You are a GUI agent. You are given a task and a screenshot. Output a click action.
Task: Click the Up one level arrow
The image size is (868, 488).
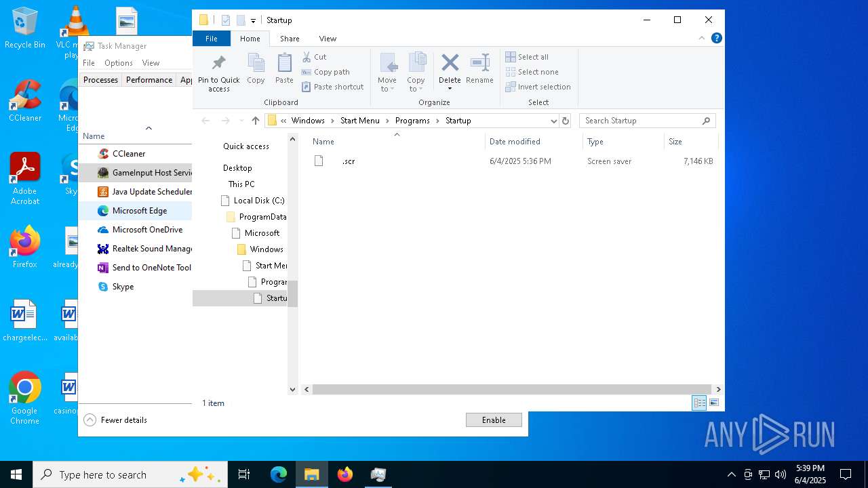click(x=255, y=121)
